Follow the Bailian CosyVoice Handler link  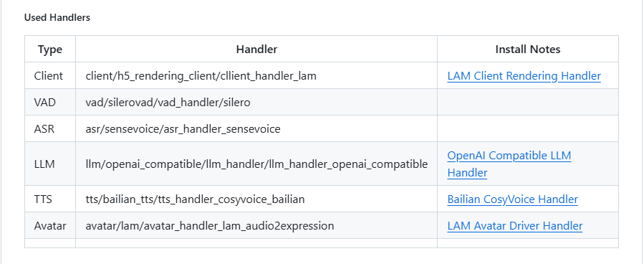pyautogui.click(x=513, y=199)
